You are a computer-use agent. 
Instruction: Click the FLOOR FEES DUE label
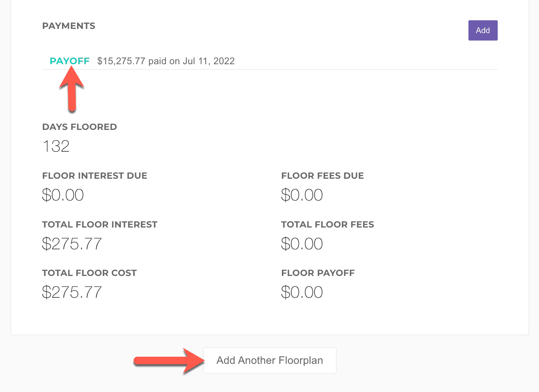coord(322,176)
